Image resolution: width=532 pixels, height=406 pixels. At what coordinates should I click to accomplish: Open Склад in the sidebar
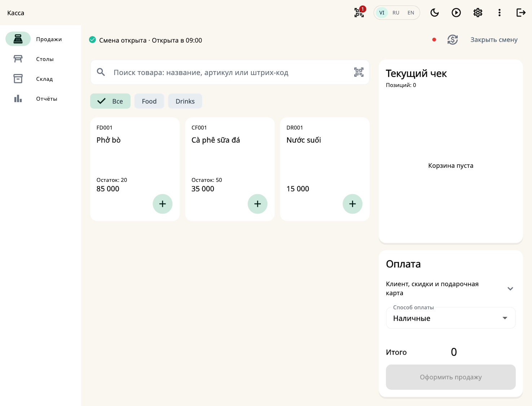click(x=40, y=79)
